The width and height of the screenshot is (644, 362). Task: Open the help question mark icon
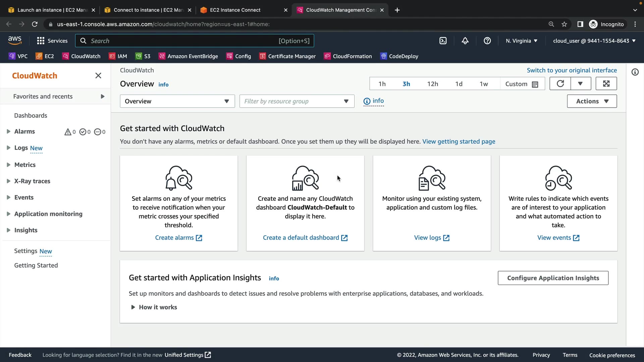pos(487,41)
